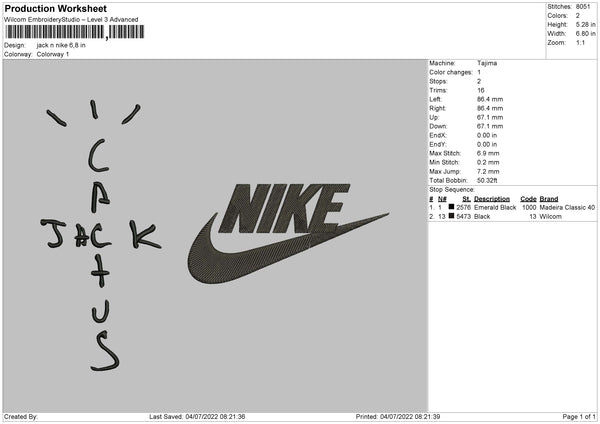Click the "Up:" label
600x424 pixels.
pos(434,117)
